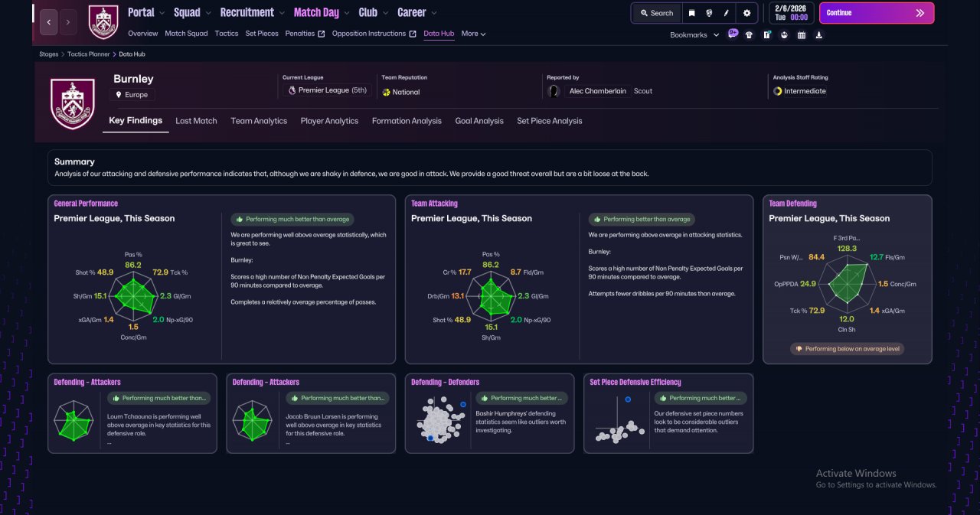
Task: Open the General Performance radar chart
Action: click(x=134, y=298)
